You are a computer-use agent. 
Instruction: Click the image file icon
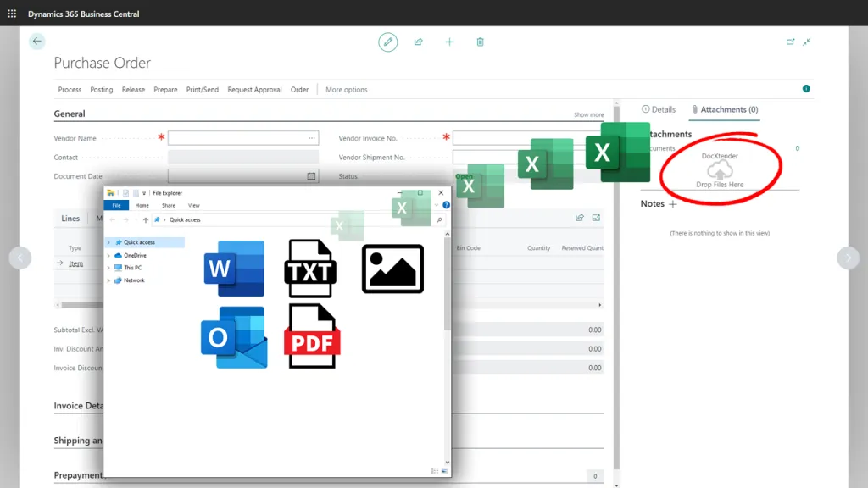pos(392,269)
